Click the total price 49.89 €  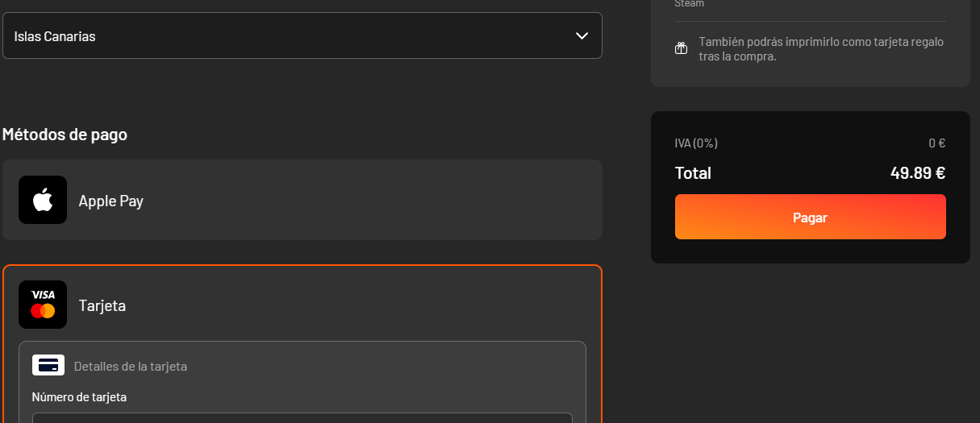coord(918,172)
